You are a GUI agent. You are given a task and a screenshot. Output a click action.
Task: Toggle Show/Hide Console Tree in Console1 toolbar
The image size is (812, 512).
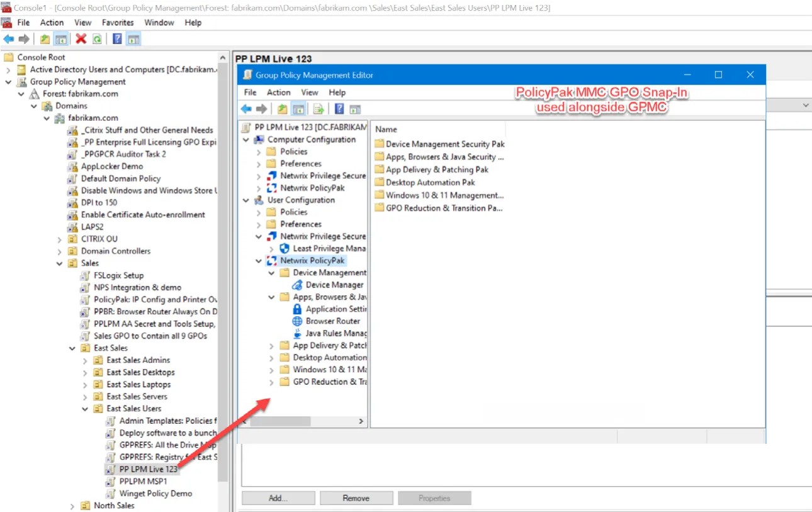(x=61, y=39)
